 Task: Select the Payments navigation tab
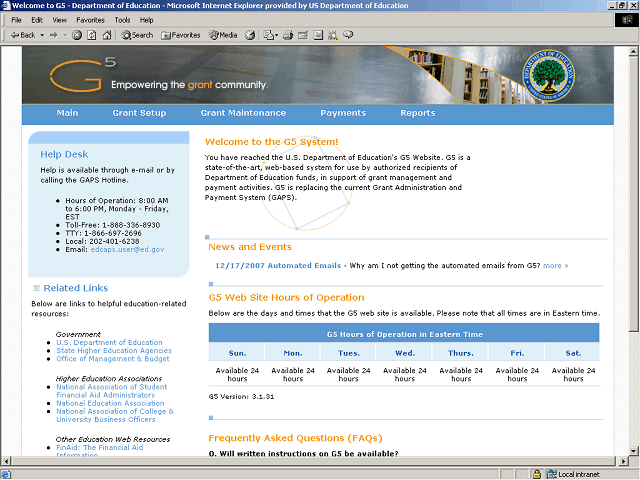pos(343,113)
